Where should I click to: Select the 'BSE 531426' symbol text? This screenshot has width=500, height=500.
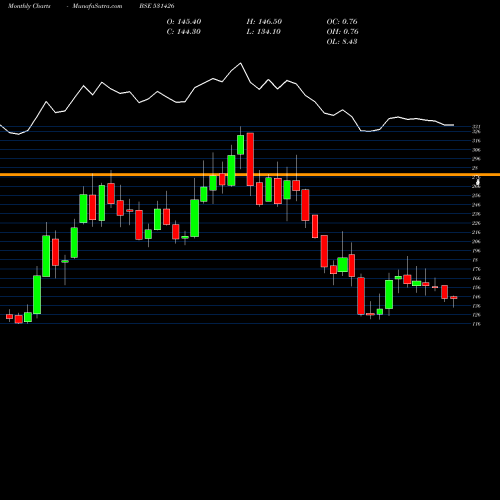[157, 6]
